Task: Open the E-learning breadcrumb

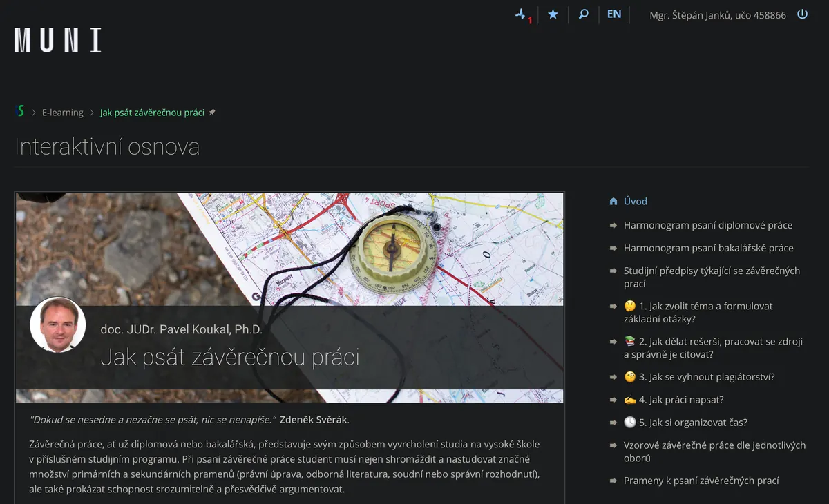Action: [x=62, y=113]
